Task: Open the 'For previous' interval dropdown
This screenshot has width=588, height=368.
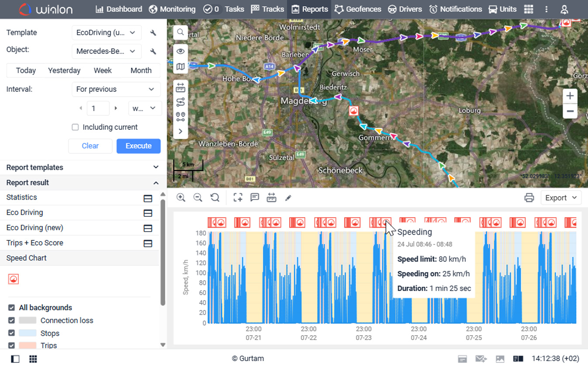Action: pos(116,89)
